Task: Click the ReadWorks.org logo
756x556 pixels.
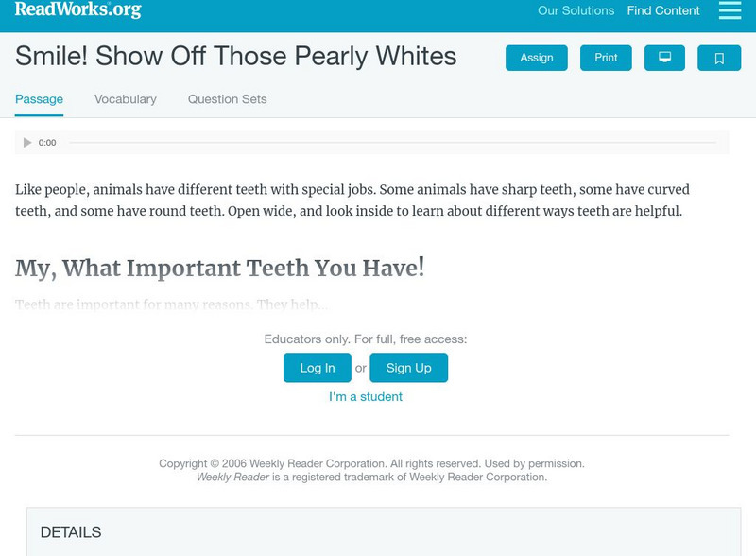Action: coord(78,9)
